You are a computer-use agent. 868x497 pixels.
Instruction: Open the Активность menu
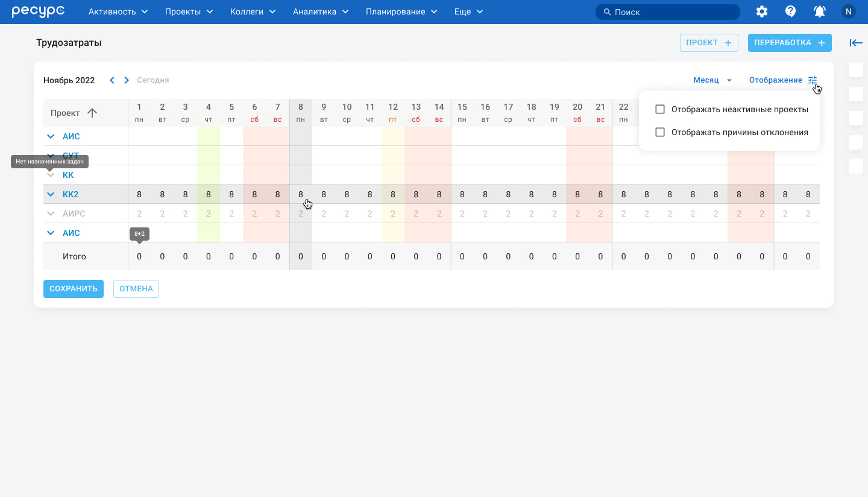[x=118, y=11]
